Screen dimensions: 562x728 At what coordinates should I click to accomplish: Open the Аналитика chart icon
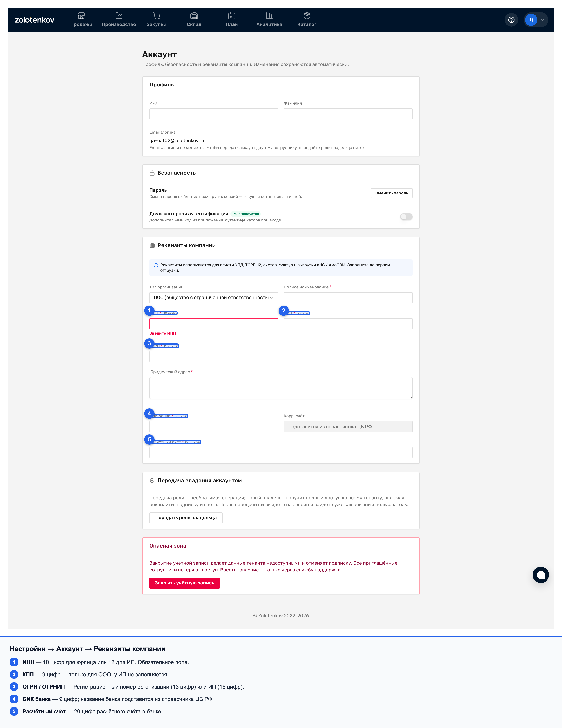coord(269,16)
